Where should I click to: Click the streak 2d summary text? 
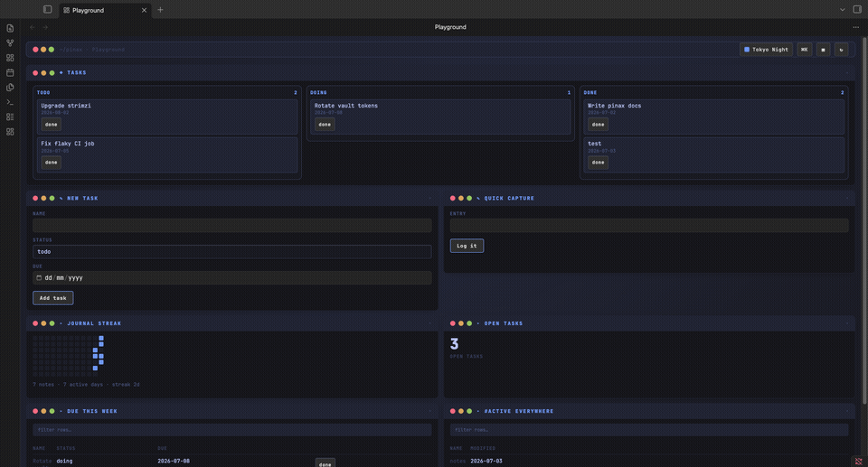(x=126, y=385)
